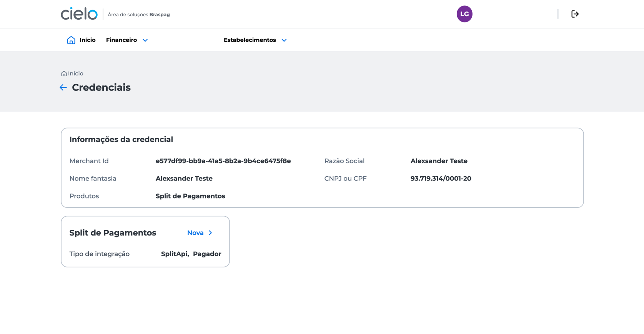This screenshot has width=644, height=334.
Task: Click the Tipo de integração label
Action: (x=99, y=254)
